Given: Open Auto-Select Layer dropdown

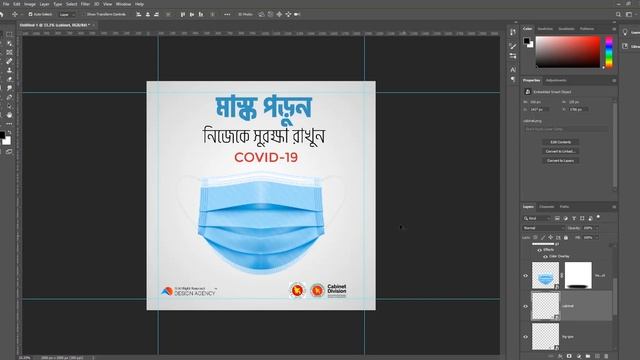Looking at the screenshot, I should [67, 14].
